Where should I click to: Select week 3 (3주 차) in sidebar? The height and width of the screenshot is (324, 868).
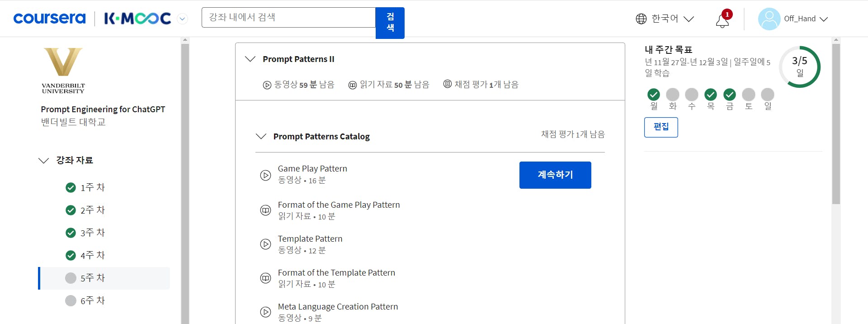pos(93,233)
